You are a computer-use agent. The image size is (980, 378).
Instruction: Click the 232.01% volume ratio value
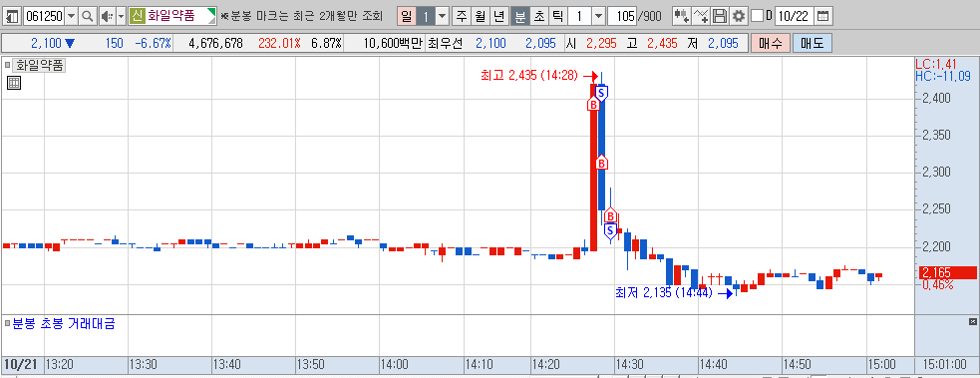coord(279,43)
